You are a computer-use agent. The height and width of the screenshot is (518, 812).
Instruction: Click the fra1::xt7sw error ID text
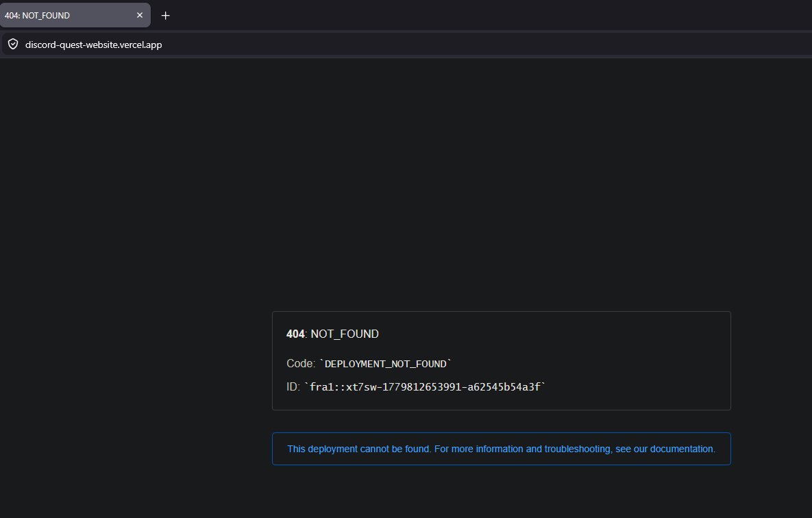[425, 387]
